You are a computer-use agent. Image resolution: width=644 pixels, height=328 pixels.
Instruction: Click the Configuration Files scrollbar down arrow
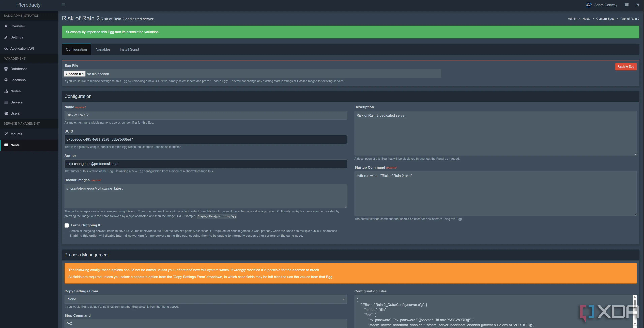point(635,323)
